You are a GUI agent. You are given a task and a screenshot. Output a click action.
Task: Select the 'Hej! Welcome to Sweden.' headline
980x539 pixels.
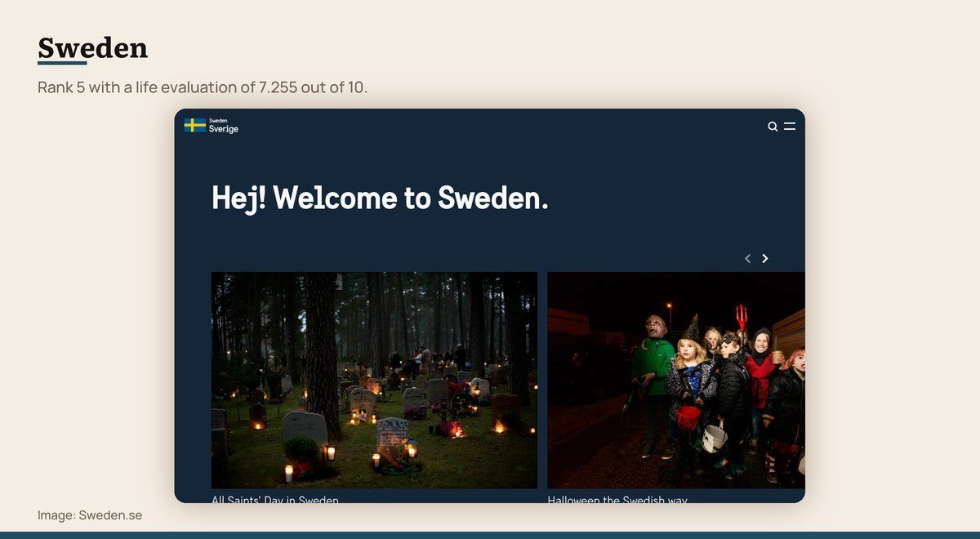click(x=380, y=198)
